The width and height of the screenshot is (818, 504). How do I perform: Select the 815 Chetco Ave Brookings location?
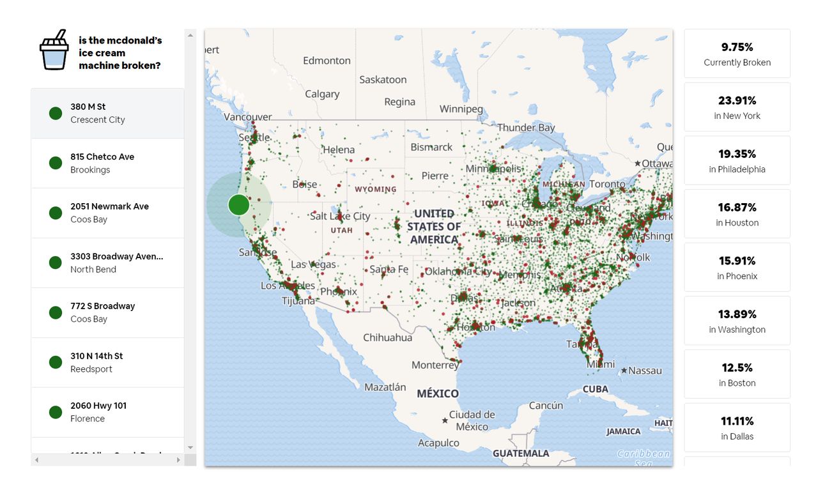click(107, 163)
